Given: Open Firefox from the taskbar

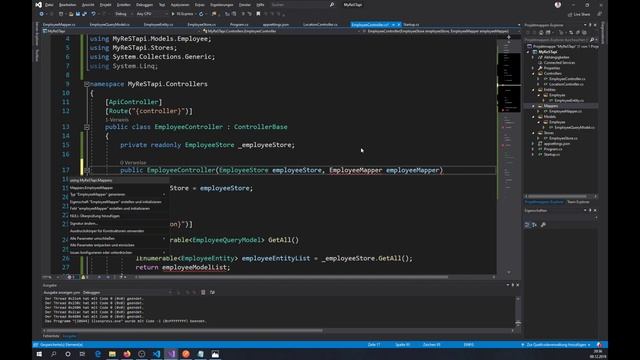Looking at the screenshot, I should click(x=127, y=354).
